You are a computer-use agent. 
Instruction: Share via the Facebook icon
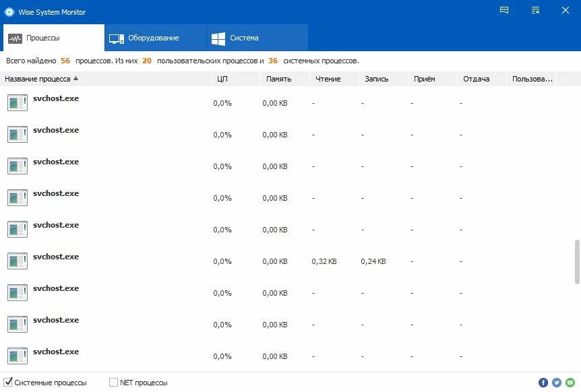(543, 383)
